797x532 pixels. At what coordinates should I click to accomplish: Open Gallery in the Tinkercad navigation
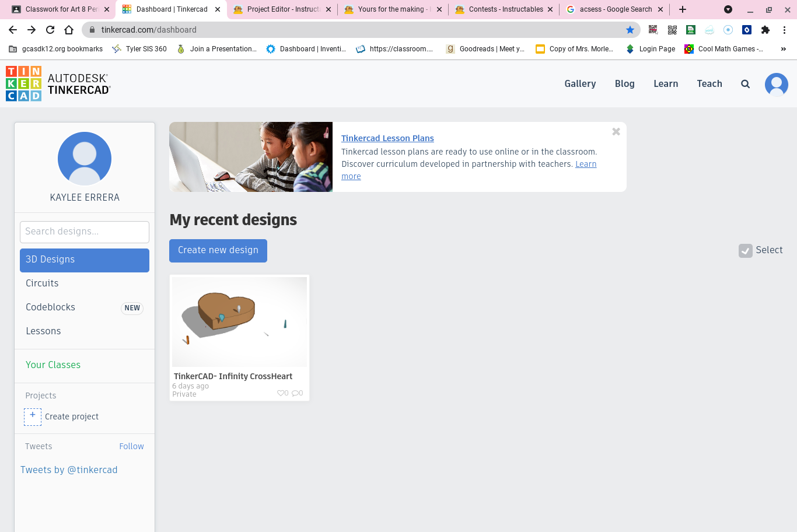[x=580, y=84]
